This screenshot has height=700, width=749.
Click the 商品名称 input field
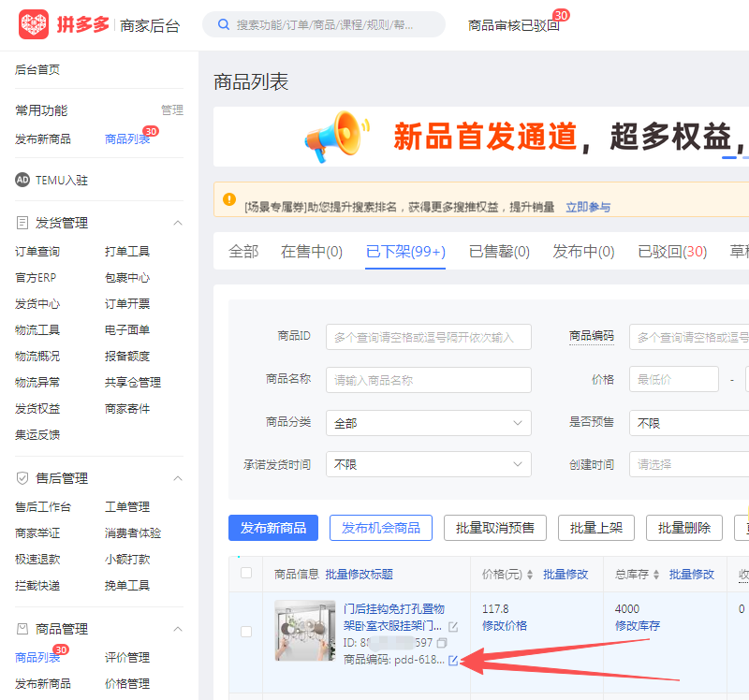pyautogui.click(x=428, y=380)
